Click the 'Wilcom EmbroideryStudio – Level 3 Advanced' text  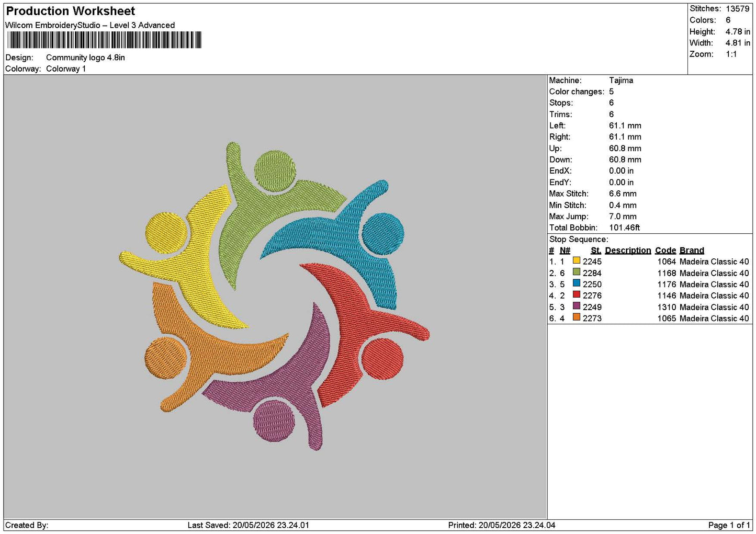(x=90, y=25)
